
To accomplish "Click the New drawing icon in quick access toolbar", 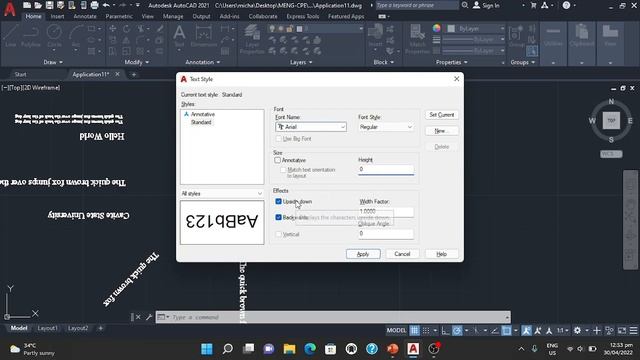I will (x=27, y=5).
